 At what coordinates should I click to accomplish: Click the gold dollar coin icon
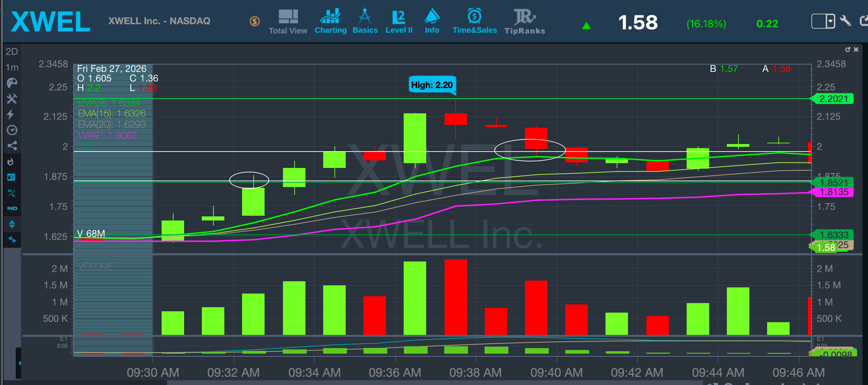tap(255, 22)
